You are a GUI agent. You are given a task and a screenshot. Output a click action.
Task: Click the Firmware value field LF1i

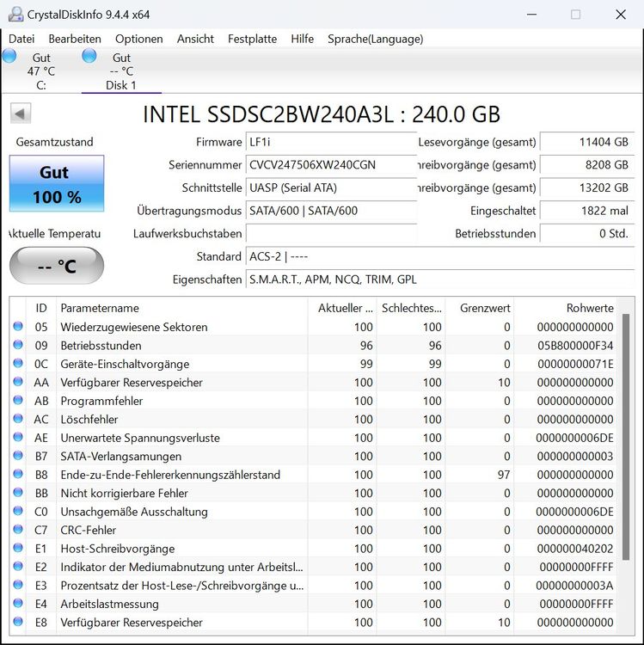click(332, 142)
